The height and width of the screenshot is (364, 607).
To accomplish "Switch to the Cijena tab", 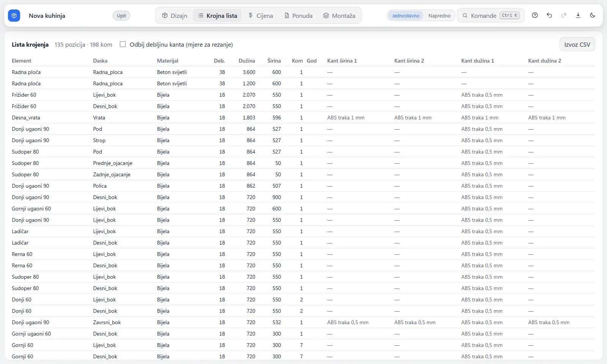I will point(261,16).
